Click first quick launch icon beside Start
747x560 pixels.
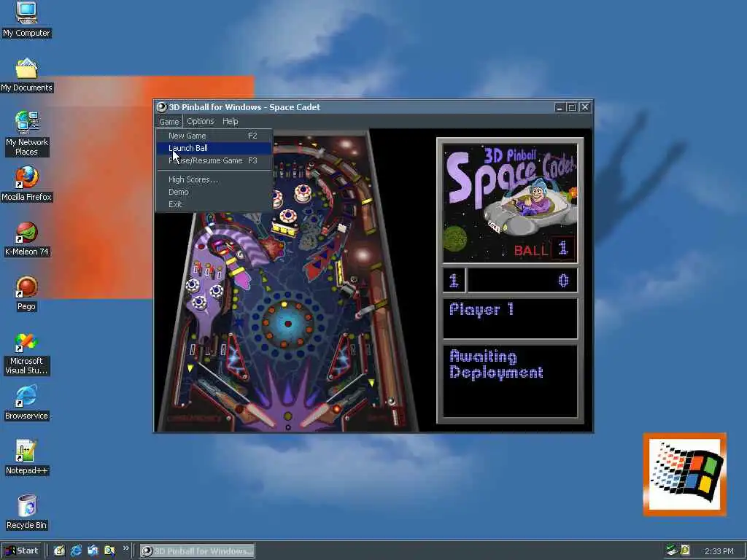pyautogui.click(x=59, y=551)
